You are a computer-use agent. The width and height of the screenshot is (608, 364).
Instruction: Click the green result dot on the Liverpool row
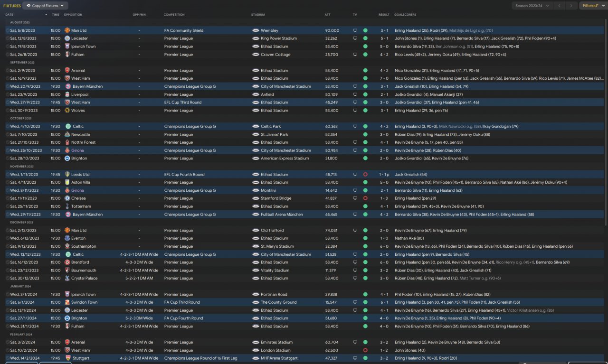pyautogui.click(x=365, y=94)
